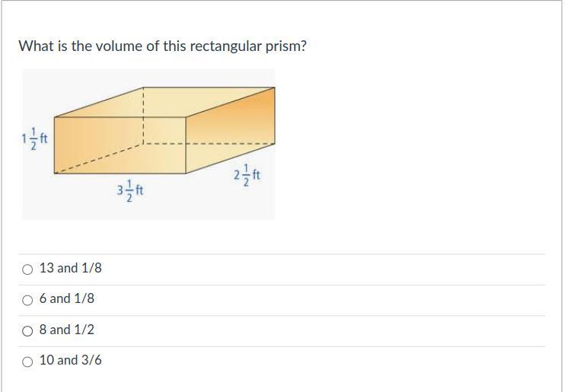The image size is (565, 392).
Task: Click the vertical dashed hidden edge
Action: (x=143, y=115)
